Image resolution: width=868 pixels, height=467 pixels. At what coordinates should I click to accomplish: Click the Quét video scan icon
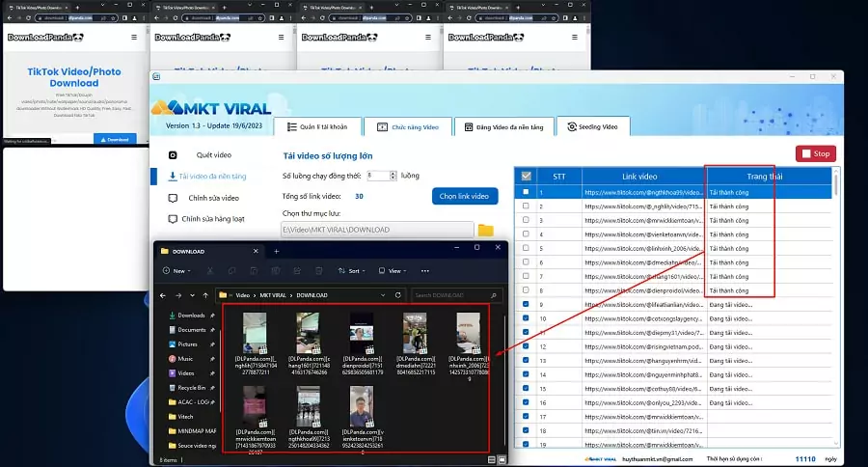(x=173, y=155)
